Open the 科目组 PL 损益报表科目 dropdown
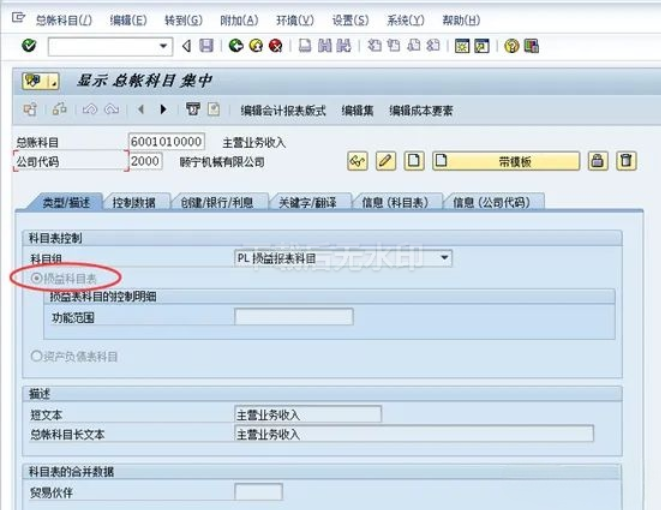The image size is (661, 510). (x=343, y=258)
